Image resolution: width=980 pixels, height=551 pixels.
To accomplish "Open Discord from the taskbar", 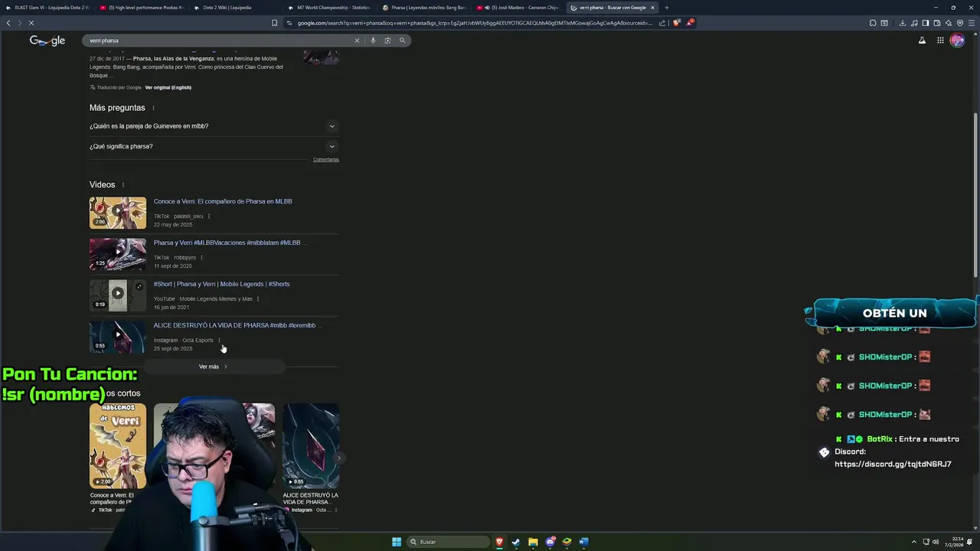I will (x=550, y=542).
